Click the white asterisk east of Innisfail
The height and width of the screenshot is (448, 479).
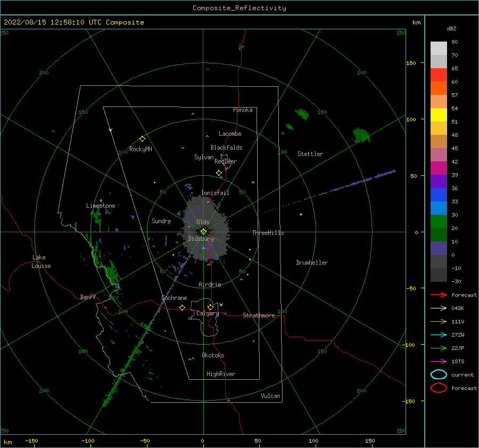point(253,183)
